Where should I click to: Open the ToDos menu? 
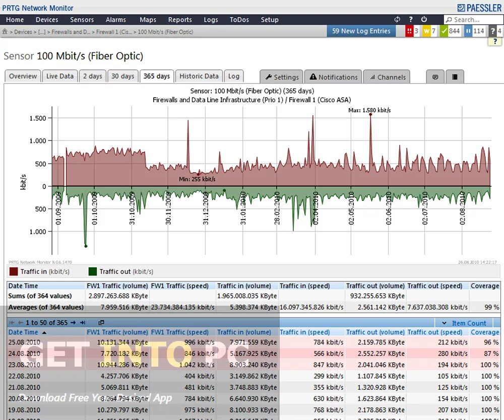click(x=239, y=20)
